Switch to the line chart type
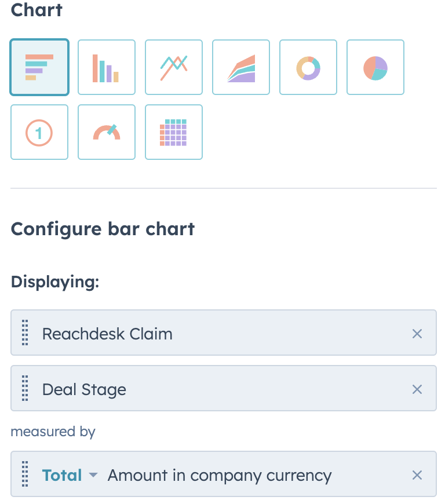This screenshot has width=445, height=504. (174, 67)
